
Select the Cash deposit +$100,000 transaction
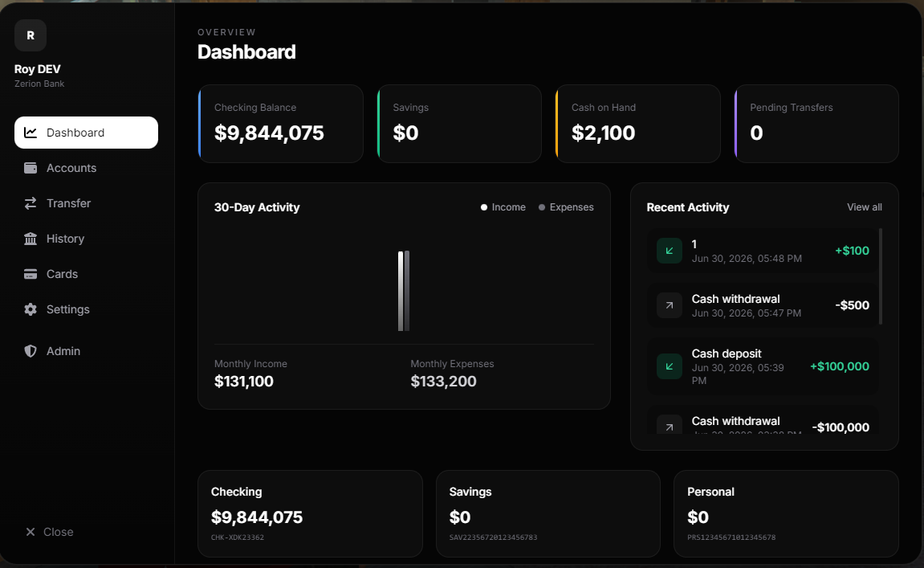click(763, 366)
